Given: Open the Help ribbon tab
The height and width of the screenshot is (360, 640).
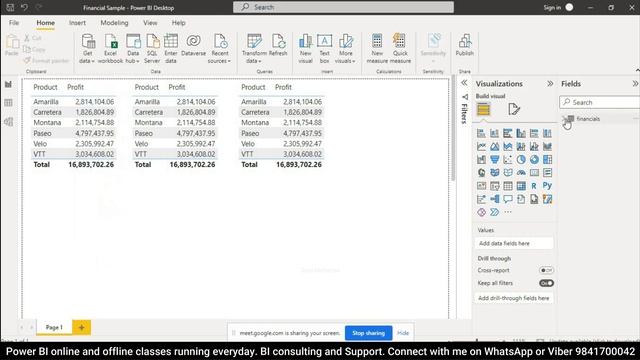Looking at the screenshot, I should (178, 23).
